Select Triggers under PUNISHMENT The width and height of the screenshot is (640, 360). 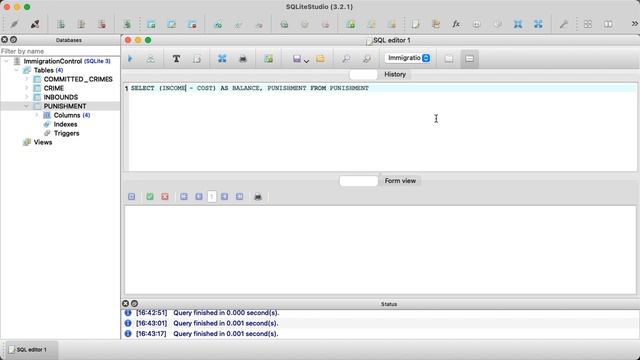[x=67, y=133]
